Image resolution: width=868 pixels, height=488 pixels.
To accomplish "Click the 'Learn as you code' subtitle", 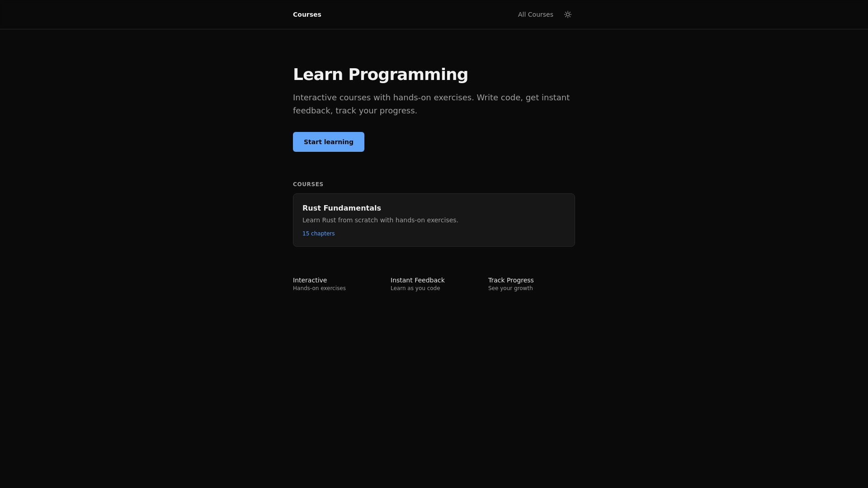I will click(x=415, y=288).
